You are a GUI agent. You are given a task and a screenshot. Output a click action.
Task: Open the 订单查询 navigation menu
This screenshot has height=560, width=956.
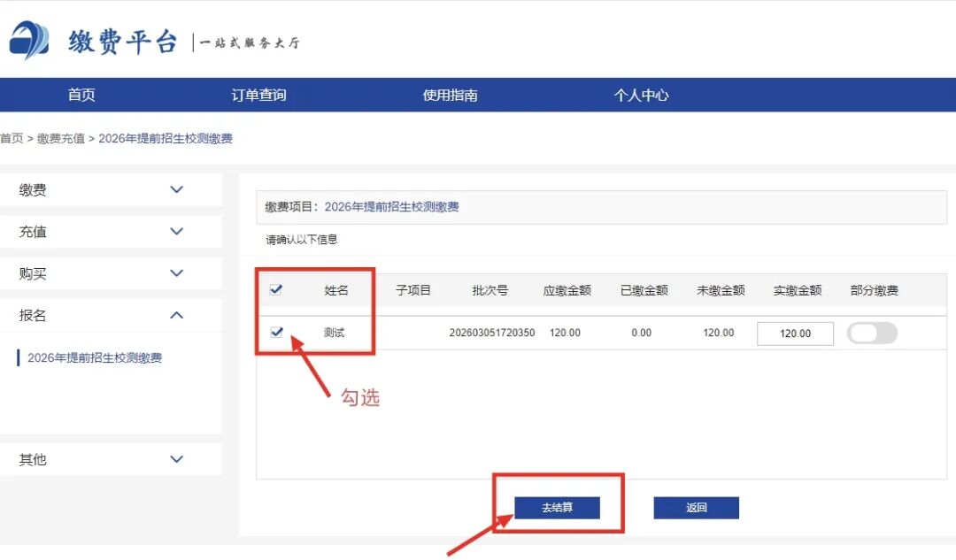tap(258, 95)
